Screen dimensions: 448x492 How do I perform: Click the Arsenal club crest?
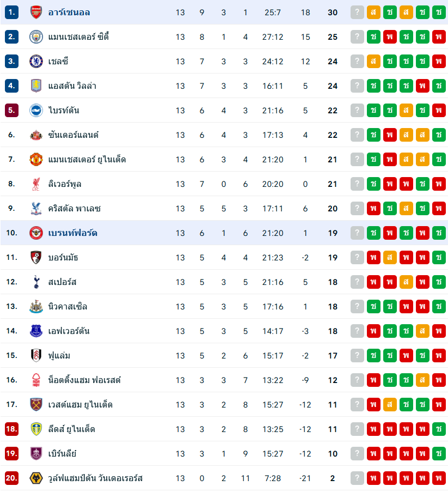point(36,13)
